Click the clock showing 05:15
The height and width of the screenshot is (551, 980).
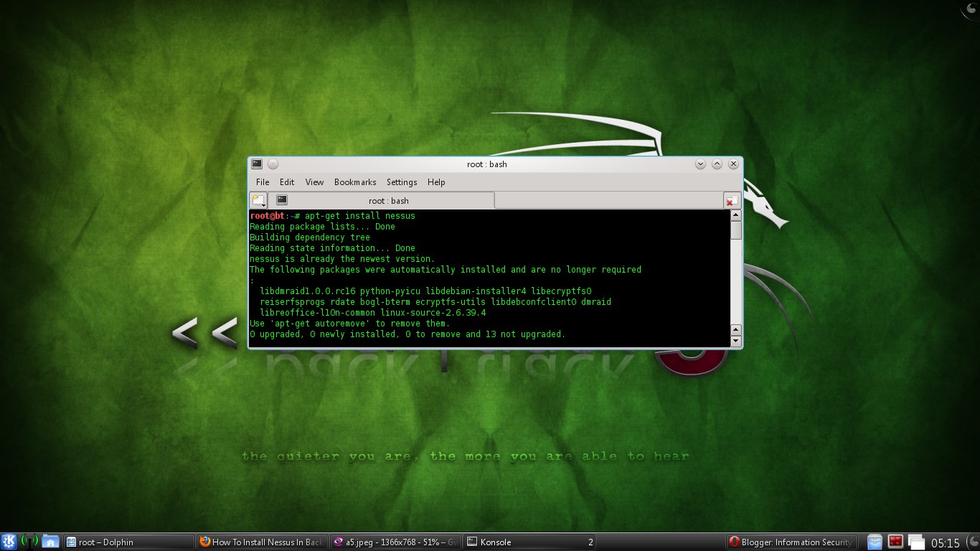tap(946, 542)
